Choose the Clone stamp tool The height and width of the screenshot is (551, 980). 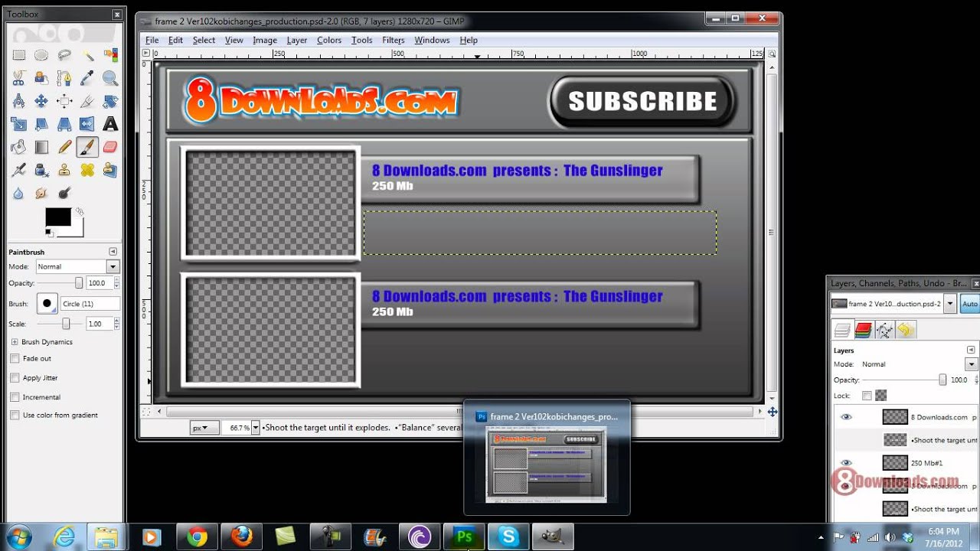(64, 170)
